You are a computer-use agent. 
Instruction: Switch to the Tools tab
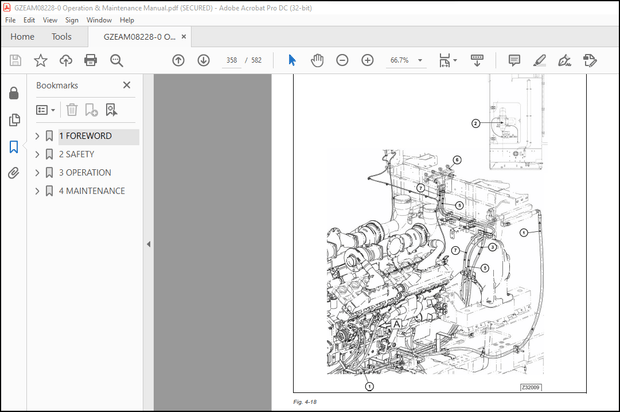(x=61, y=37)
